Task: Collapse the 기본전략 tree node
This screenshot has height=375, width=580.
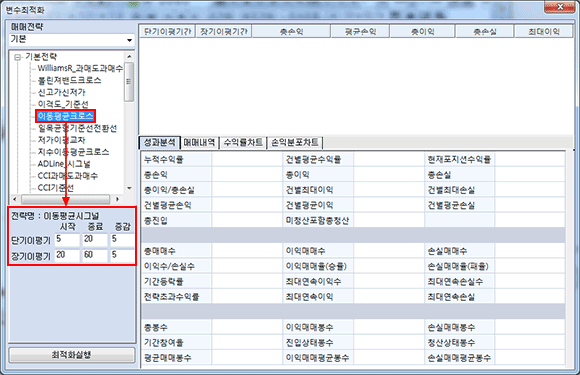Action: click(17, 57)
